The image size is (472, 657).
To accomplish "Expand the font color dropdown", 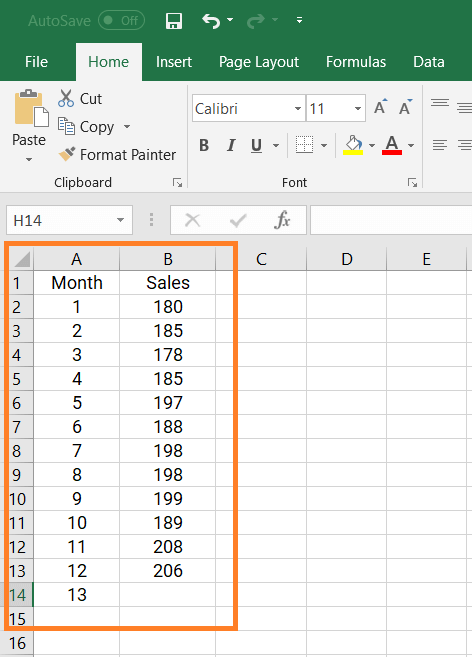I will point(411,145).
